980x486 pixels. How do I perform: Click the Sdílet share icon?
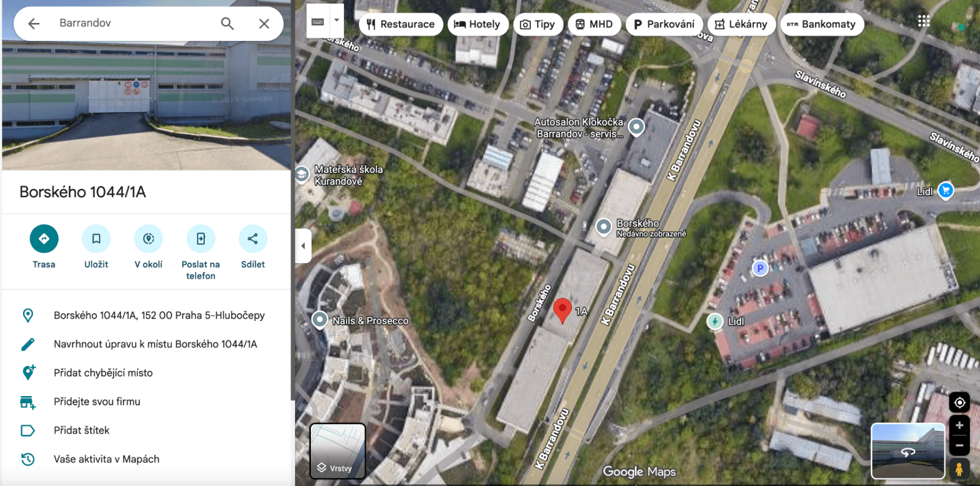253,239
